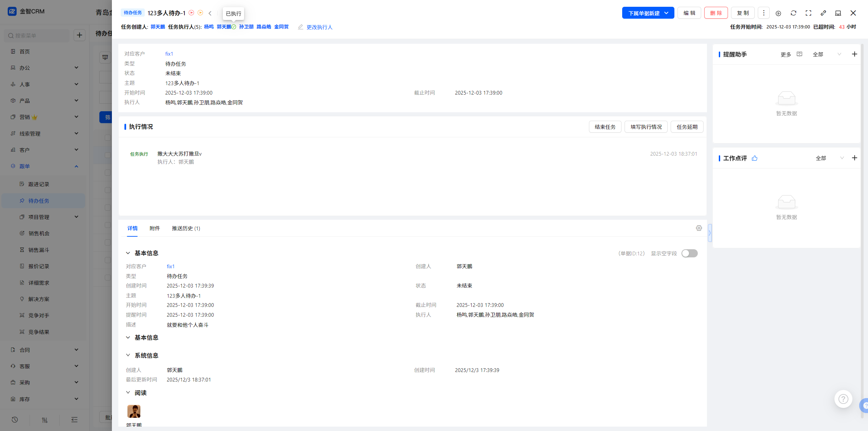Open the 下属单据新建 dropdown
Screen dimensions: 868x431
click(648, 13)
